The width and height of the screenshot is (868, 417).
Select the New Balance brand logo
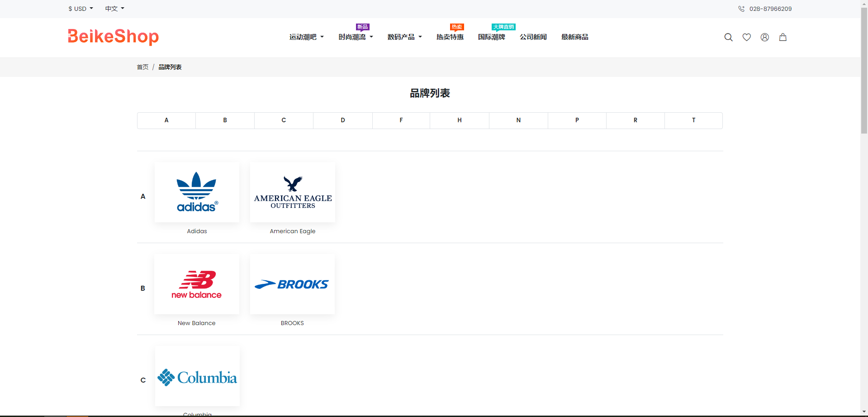pyautogui.click(x=197, y=284)
